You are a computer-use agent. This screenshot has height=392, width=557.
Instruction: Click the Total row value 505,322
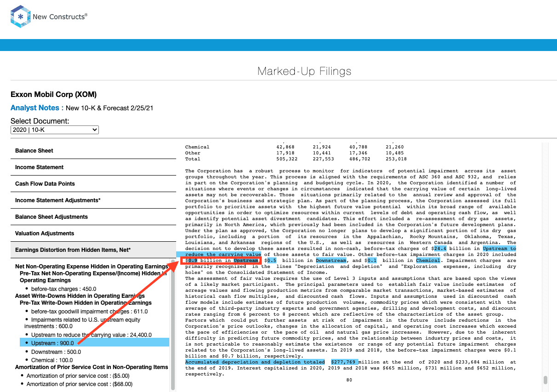[286, 159]
